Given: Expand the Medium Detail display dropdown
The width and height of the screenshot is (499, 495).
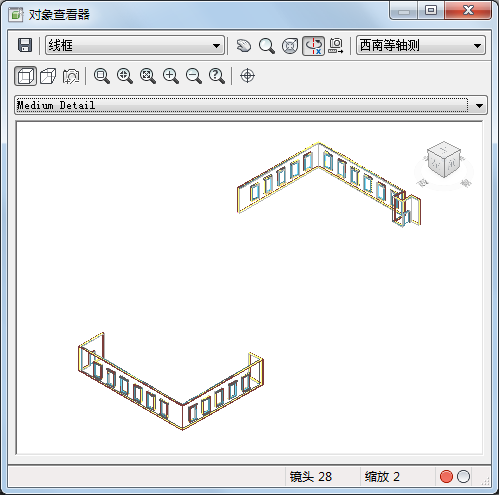Looking at the screenshot, I should (251, 105).
